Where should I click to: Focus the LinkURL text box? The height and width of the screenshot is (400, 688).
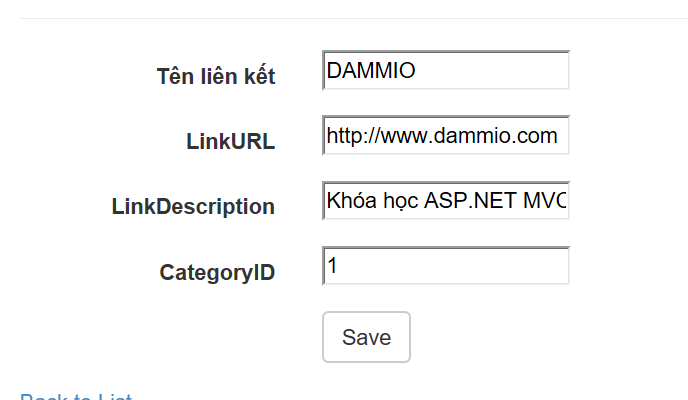click(x=446, y=136)
